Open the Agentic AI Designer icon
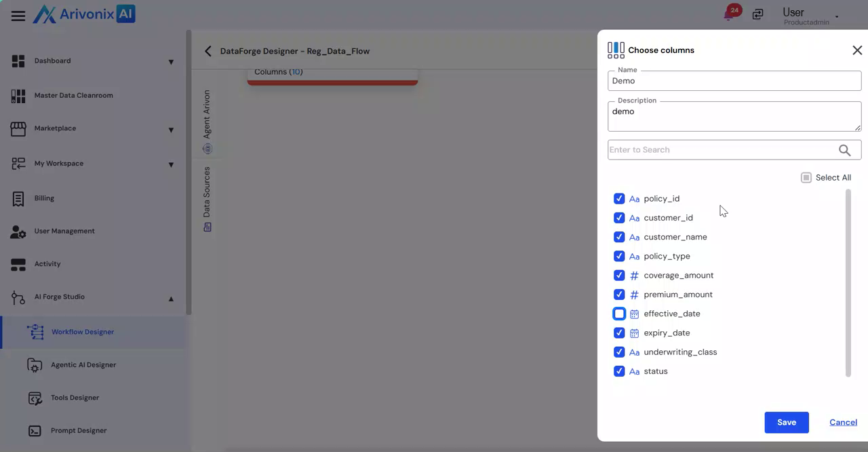This screenshot has height=452, width=868. point(35,365)
